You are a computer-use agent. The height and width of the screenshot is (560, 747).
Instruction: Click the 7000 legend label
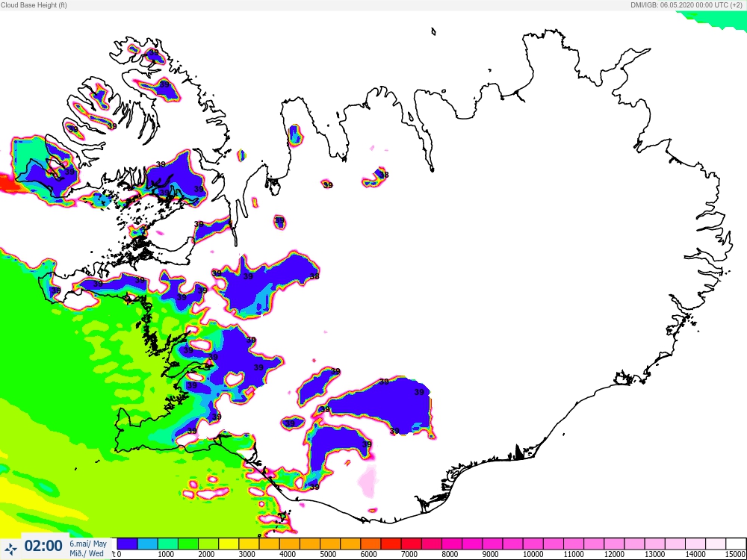tap(409, 554)
